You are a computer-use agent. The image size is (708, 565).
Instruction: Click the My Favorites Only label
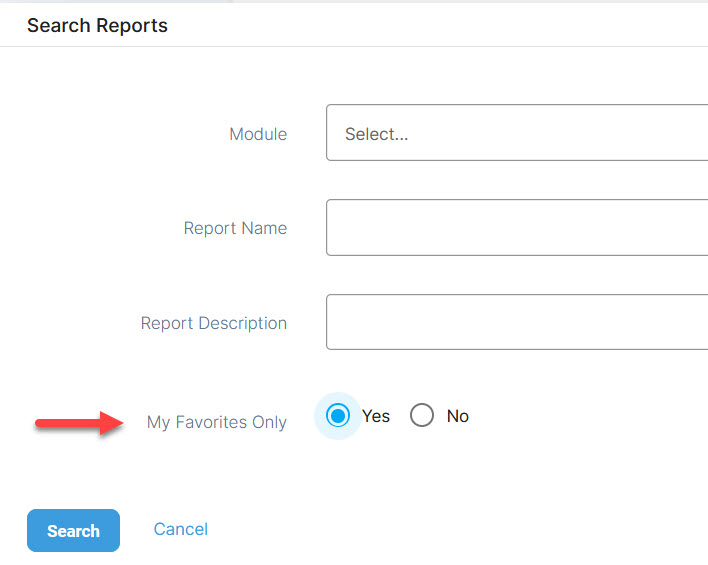click(217, 422)
